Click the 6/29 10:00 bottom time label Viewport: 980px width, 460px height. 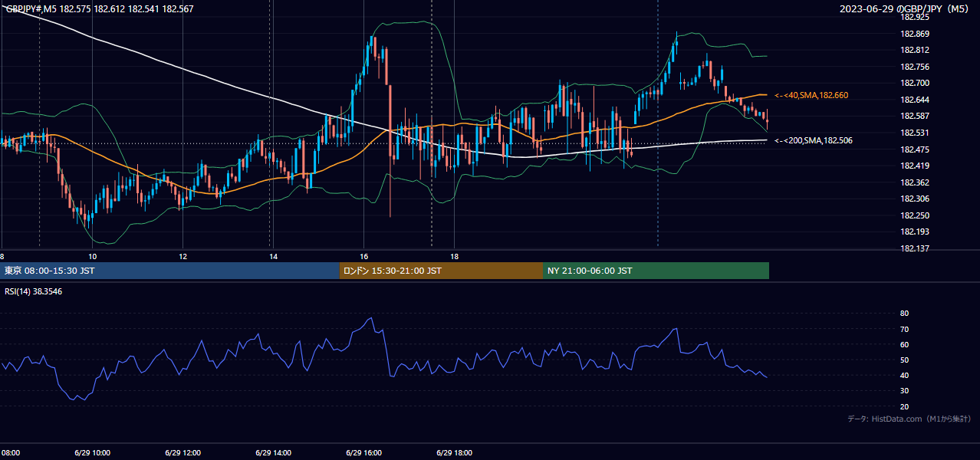(92, 452)
